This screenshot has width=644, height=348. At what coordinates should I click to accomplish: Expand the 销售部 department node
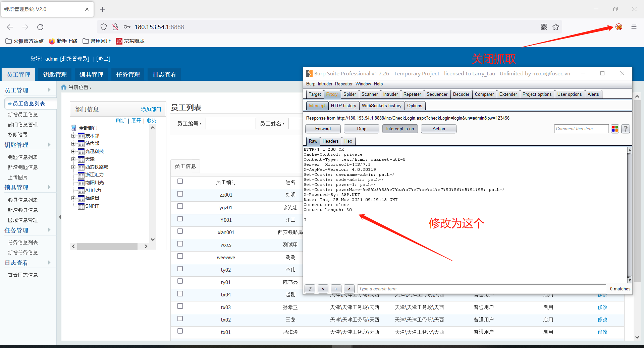pyautogui.click(x=73, y=143)
